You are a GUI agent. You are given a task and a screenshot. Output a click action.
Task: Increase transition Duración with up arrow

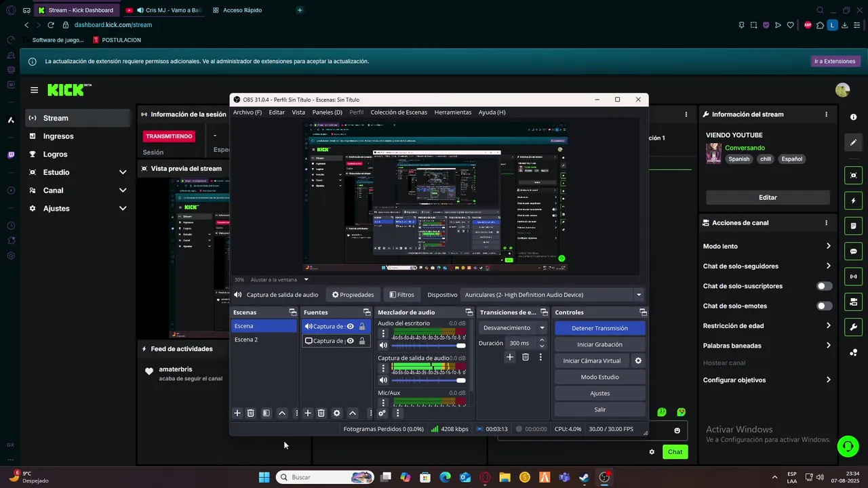point(542,340)
